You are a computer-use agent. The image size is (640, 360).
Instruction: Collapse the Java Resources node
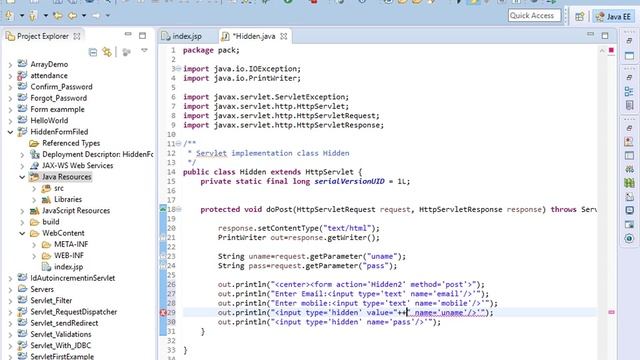pos(22,177)
